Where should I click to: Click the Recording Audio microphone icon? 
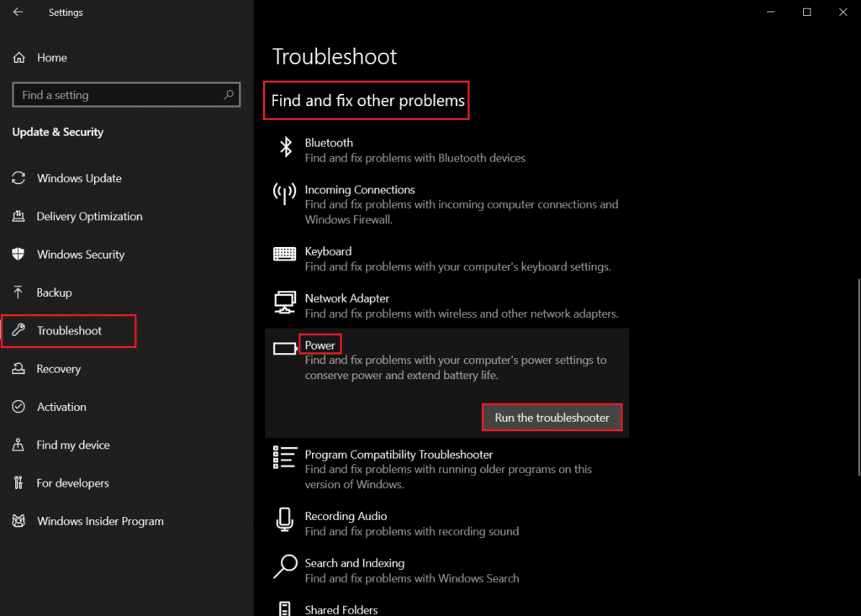(x=285, y=518)
